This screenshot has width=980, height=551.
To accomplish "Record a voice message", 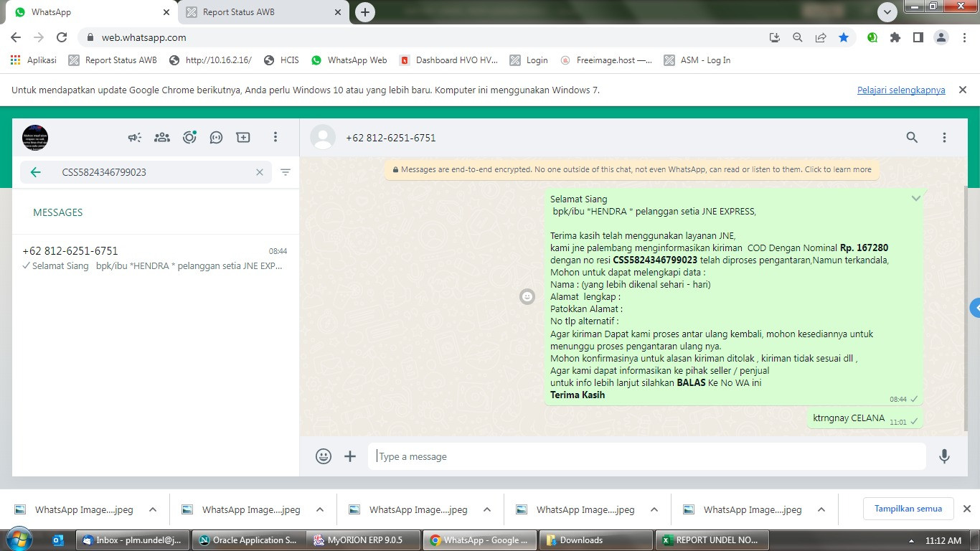I will [944, 456].
